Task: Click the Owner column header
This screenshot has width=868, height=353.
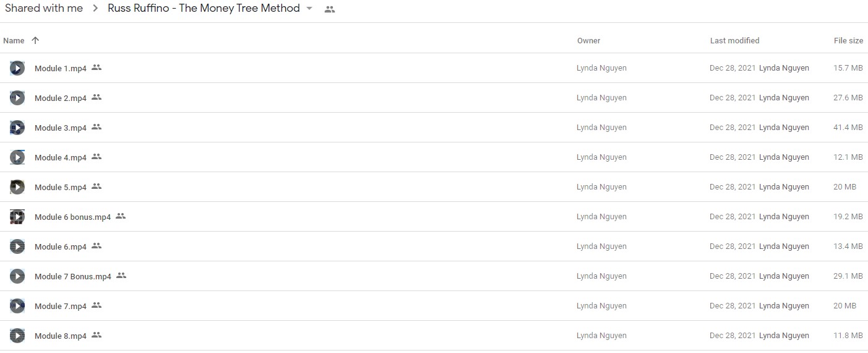Action: pos(588,40)
